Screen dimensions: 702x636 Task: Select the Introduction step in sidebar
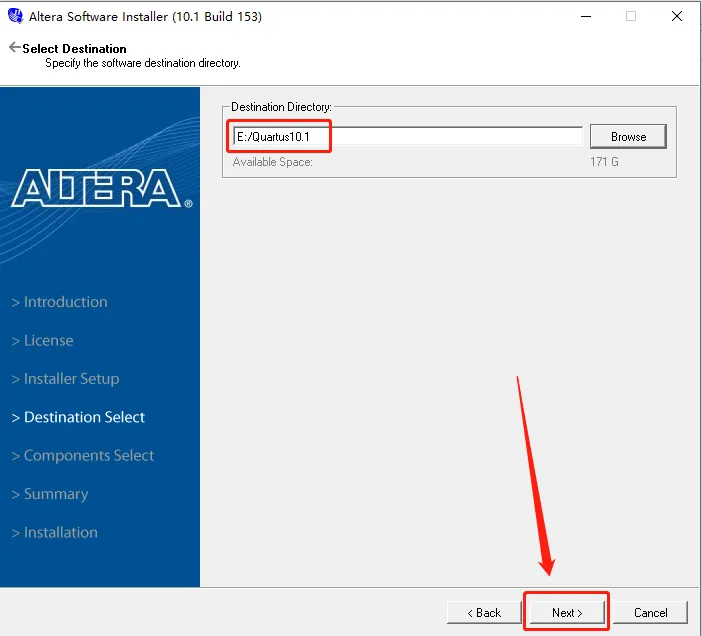click(x=60, y=302)
